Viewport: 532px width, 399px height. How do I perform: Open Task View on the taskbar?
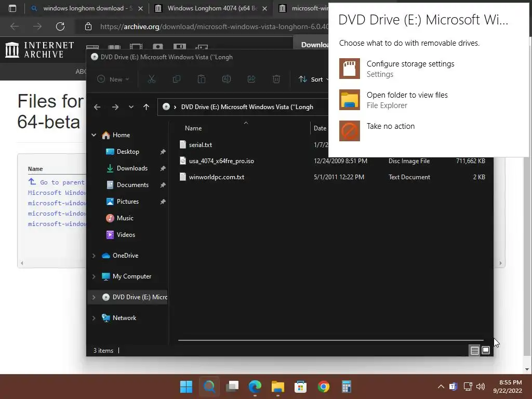232,387
